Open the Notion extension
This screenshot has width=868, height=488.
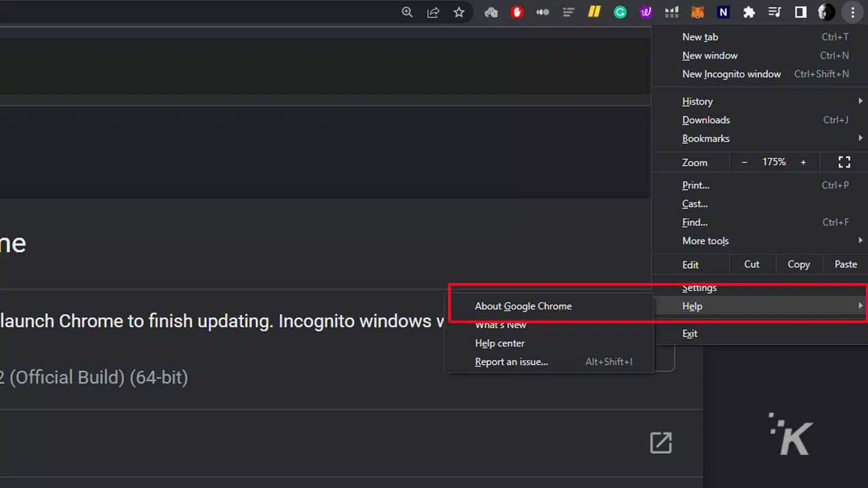pyautogui.click(x=723, y=12)
